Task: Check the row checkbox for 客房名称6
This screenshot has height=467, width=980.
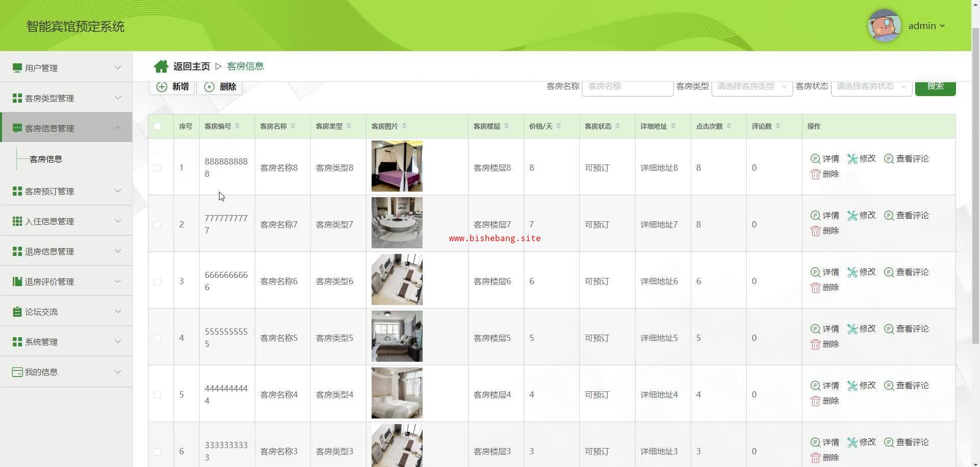Action: tap(157, 282)
